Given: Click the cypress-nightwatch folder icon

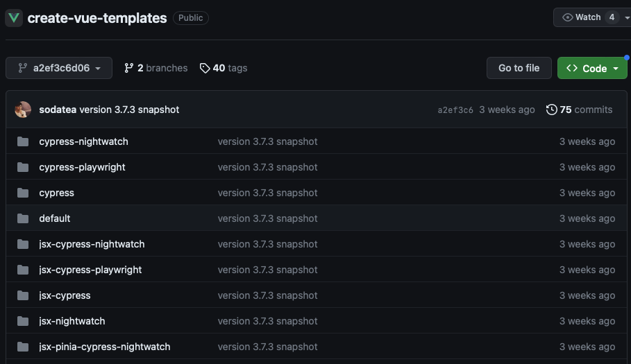Looking at the screenshot, I should click(x=23, y=141).
